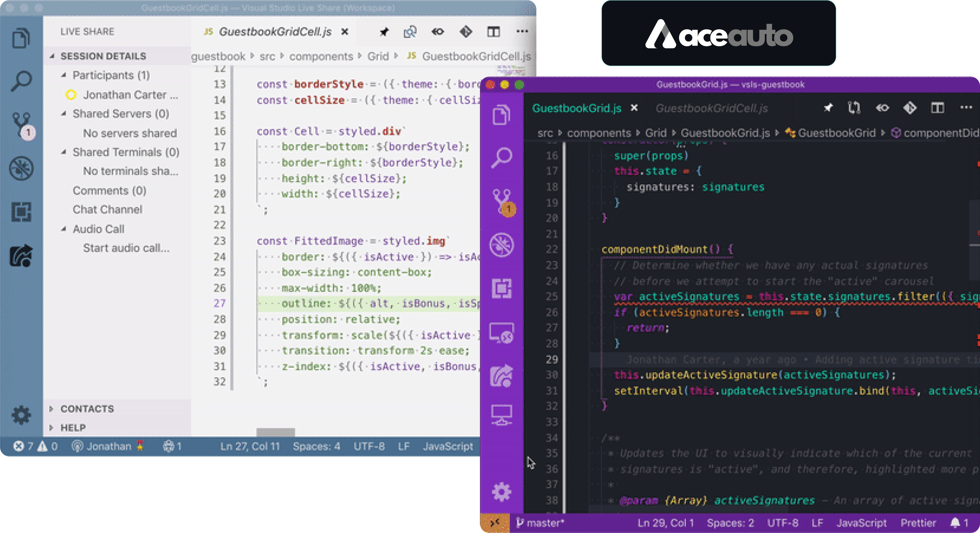Screen dimensions: 980x533
Task: Switch to the GuestbookGridCell.js tab in purple window
Action: coord(711,109)
